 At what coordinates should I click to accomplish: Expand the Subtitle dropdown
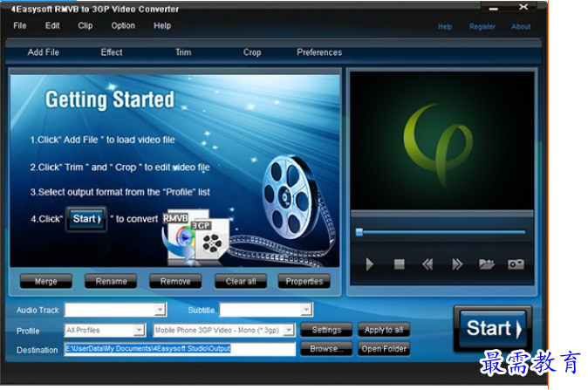(x=306, y=310)
